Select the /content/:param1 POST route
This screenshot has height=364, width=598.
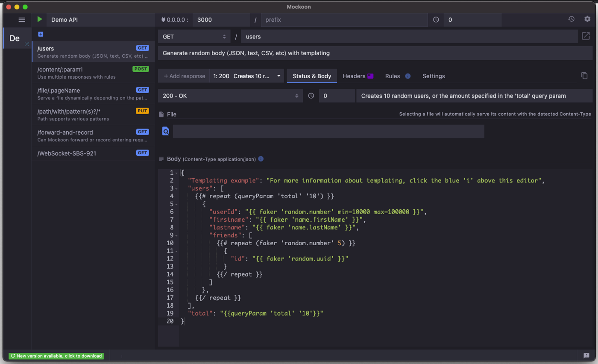click(x=93, y=73)
